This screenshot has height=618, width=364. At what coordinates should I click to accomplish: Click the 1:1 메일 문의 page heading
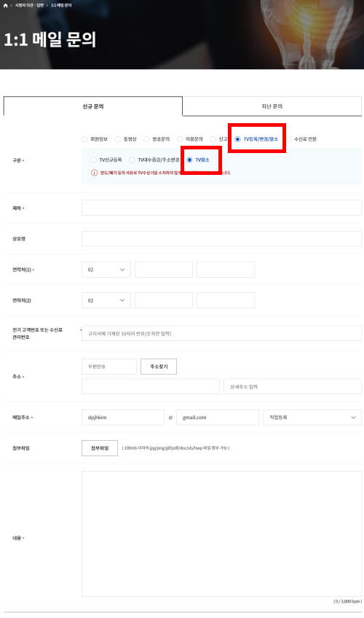[x=50, y=39]
